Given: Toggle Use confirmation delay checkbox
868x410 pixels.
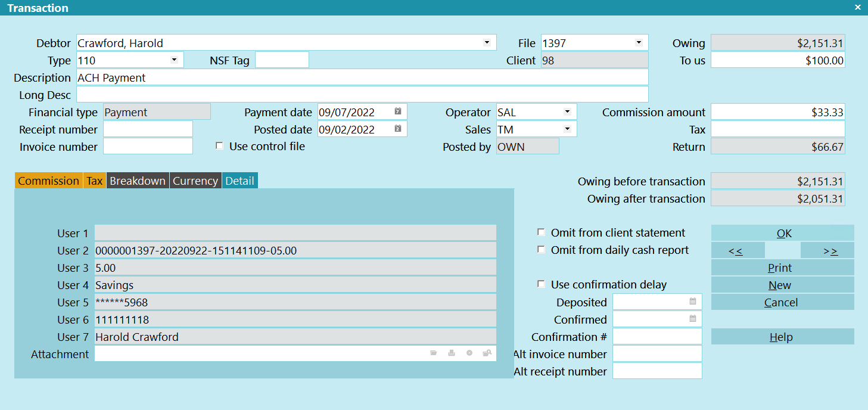Looking at the screenshot, I should pyautogui.click(x=542, y=284).
